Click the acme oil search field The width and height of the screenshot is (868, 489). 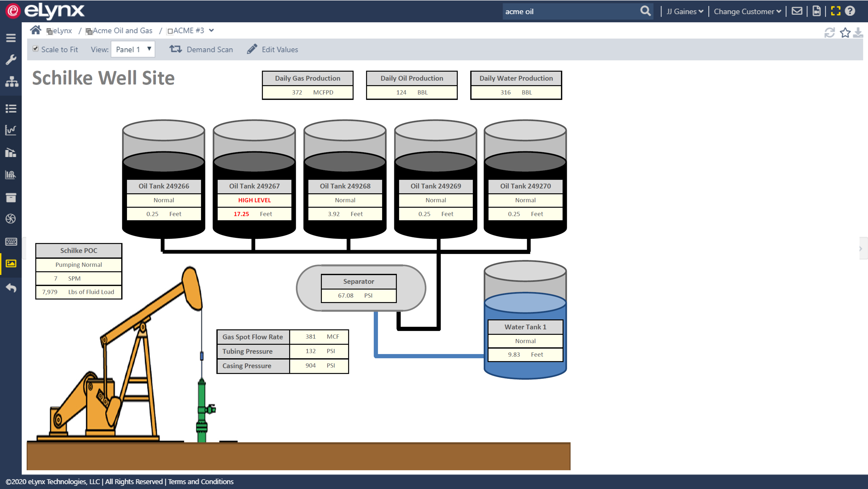pos(569,11)
